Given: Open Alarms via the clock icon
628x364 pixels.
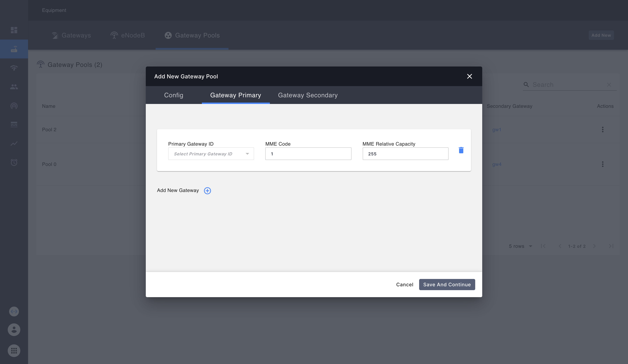Looking at the screenshot, I should pyautogui.click(x=14, y=162).
